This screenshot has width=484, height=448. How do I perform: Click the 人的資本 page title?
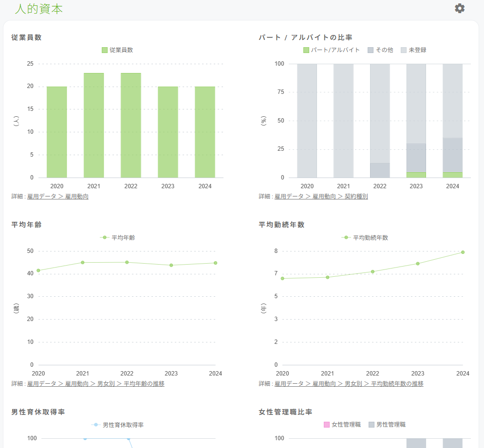[39, 9]
